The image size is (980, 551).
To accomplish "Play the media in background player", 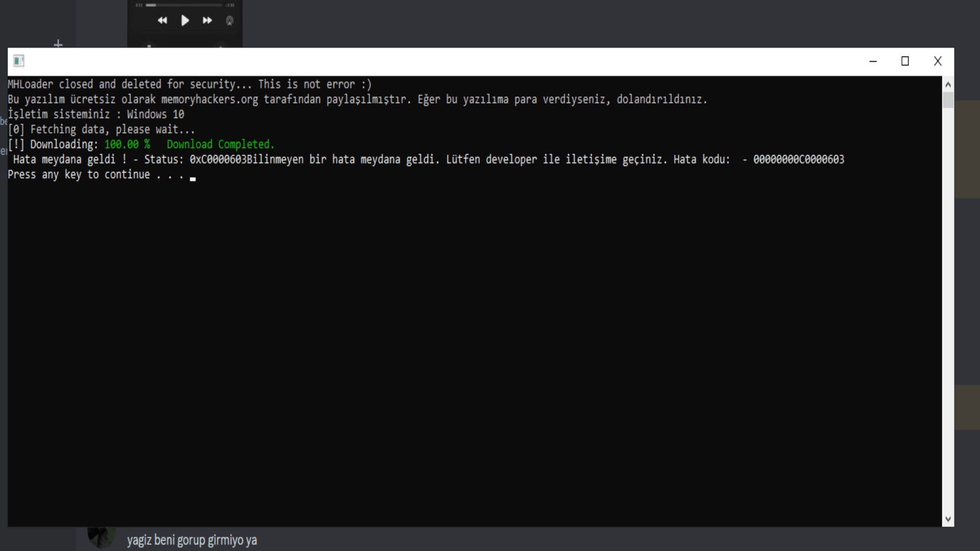I will point(185,20).
